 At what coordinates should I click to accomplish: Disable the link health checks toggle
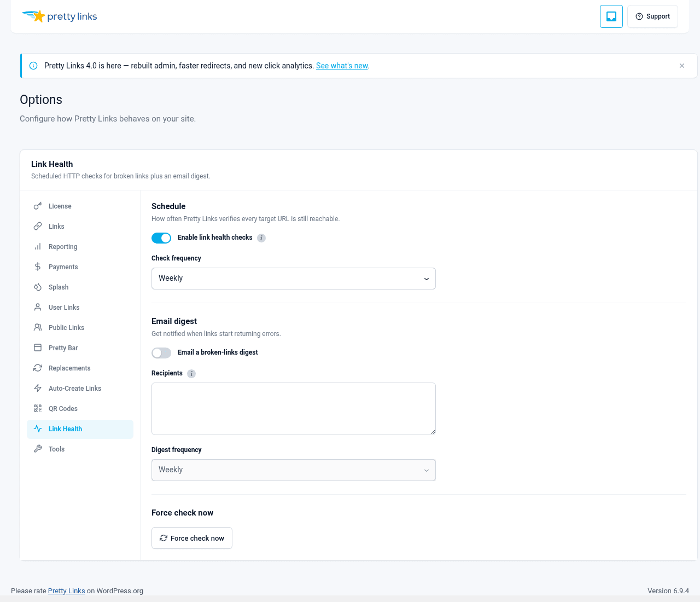[x=161, y=238]
